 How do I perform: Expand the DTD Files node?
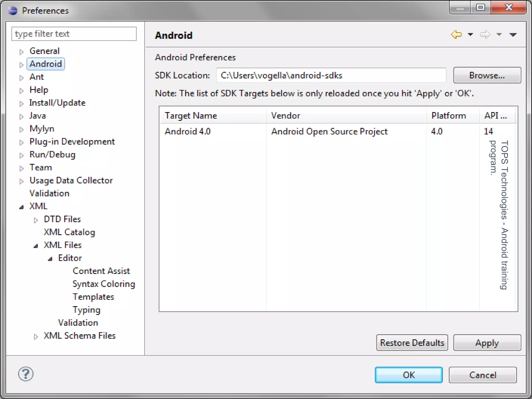(36, 220)
